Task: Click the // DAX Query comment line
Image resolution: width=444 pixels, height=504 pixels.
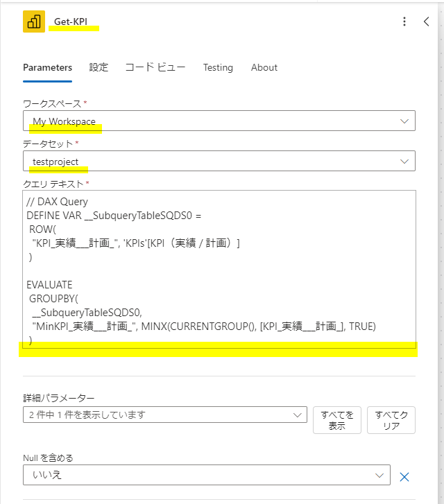Action: [x=58, y=202]
